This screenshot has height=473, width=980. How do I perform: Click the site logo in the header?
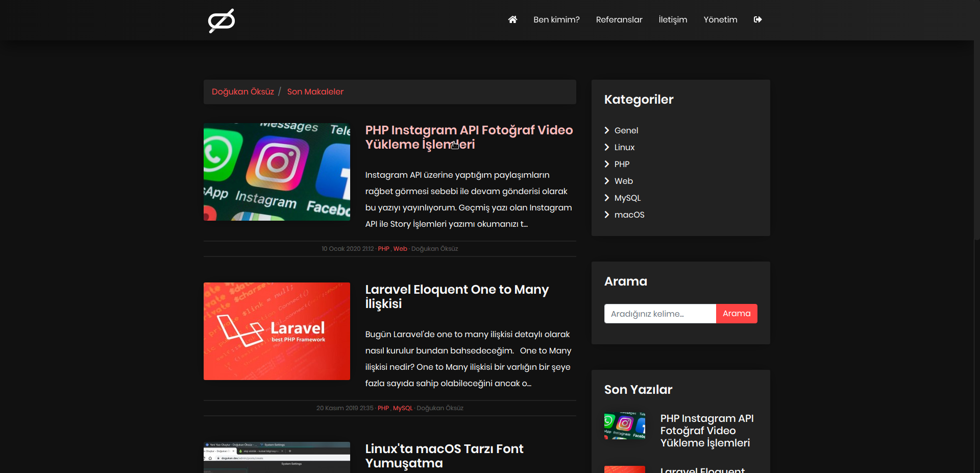coord(222,20)
